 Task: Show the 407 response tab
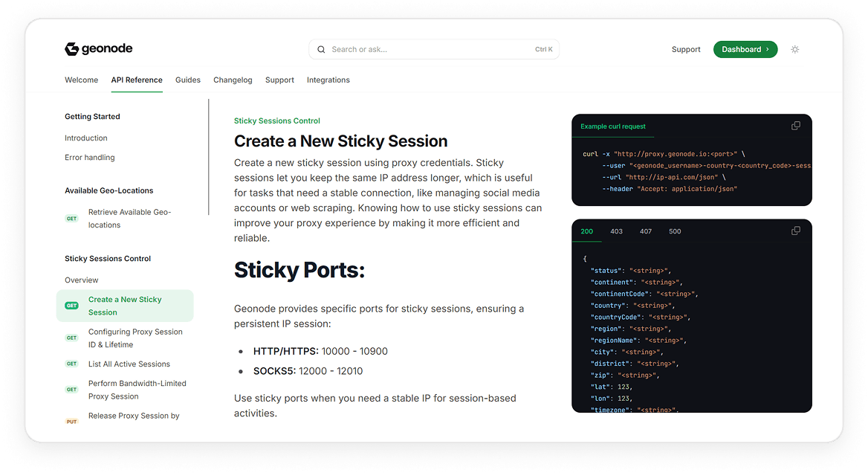(x=646, y=231)
